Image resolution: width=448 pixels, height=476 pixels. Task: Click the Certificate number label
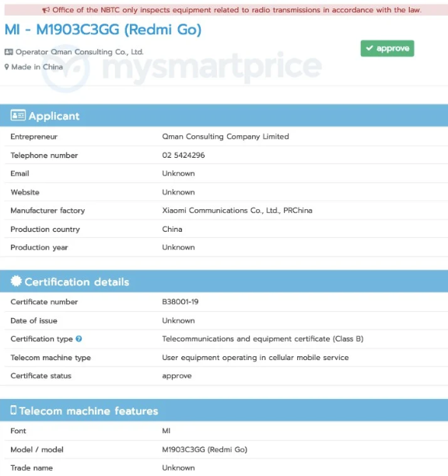44,302
